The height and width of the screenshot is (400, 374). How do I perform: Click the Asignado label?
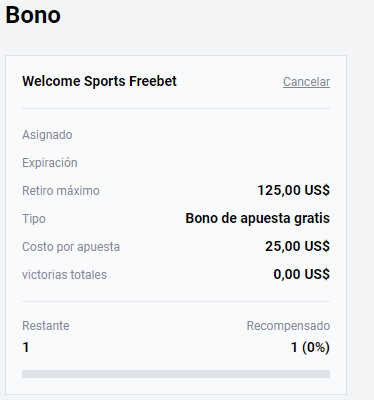pos(47,135)
